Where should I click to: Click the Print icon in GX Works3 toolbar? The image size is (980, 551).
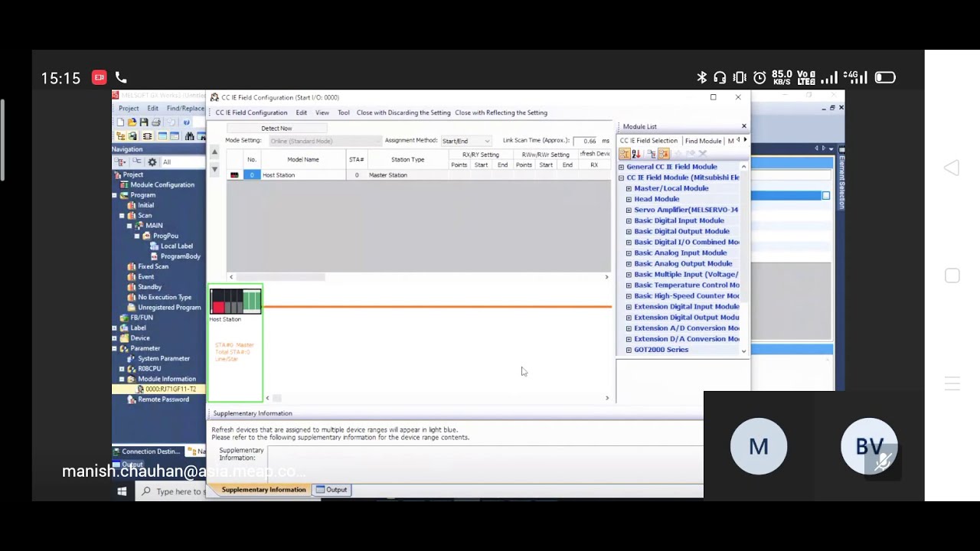pos(155,122)
